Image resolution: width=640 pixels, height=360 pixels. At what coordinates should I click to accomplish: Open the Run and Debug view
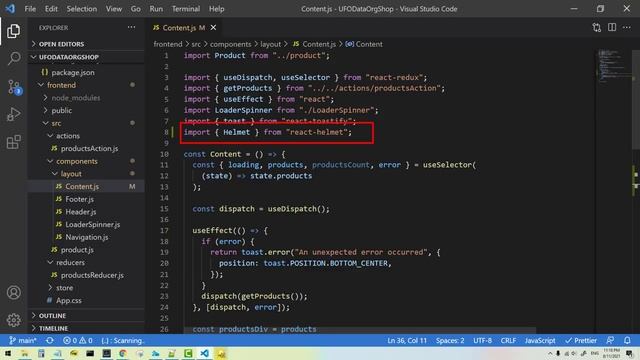[13, 114]
